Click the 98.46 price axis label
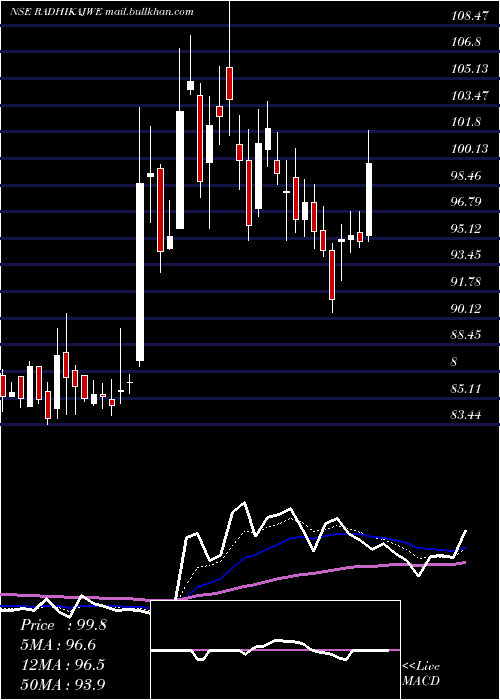This screenshot has width=500, height=700. (466, 176)
